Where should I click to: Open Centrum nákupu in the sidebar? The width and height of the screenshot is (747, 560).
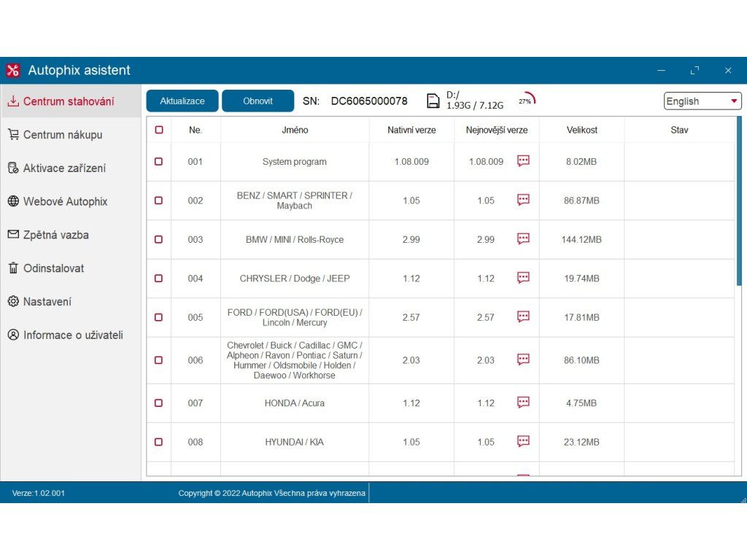point(63,135)
